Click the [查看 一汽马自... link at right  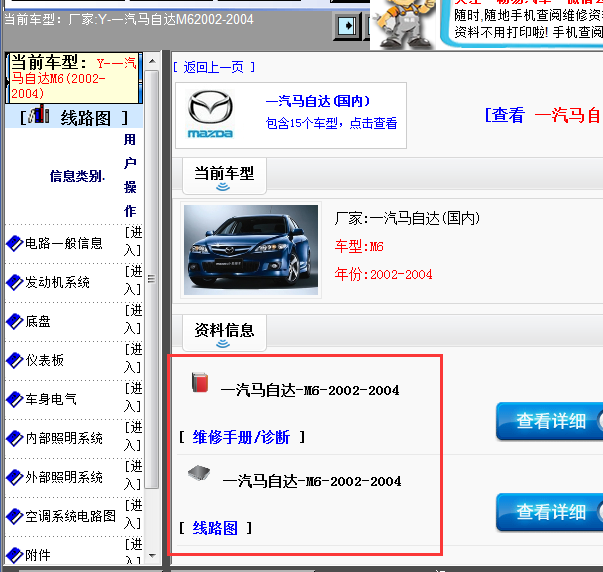pyautogui.click(x=543, y=115)
